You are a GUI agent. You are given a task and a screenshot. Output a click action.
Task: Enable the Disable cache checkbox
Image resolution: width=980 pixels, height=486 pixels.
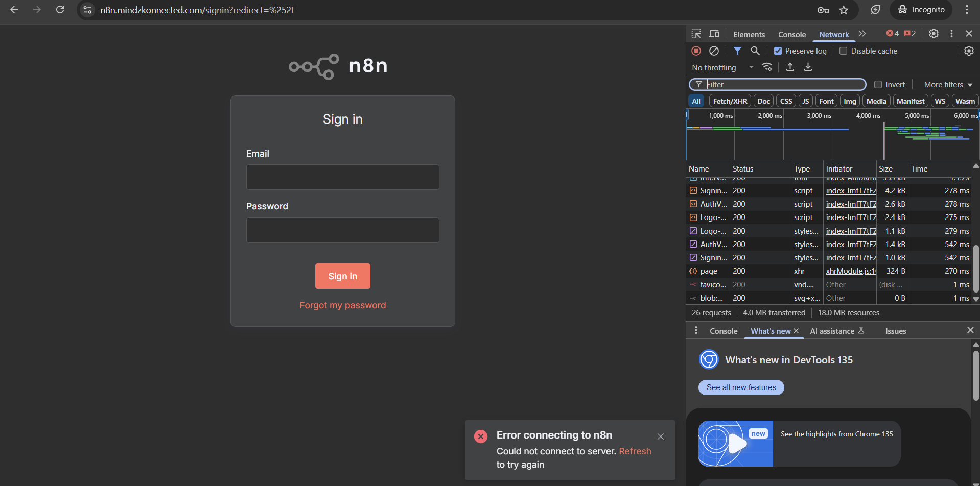tap(843, 51)
